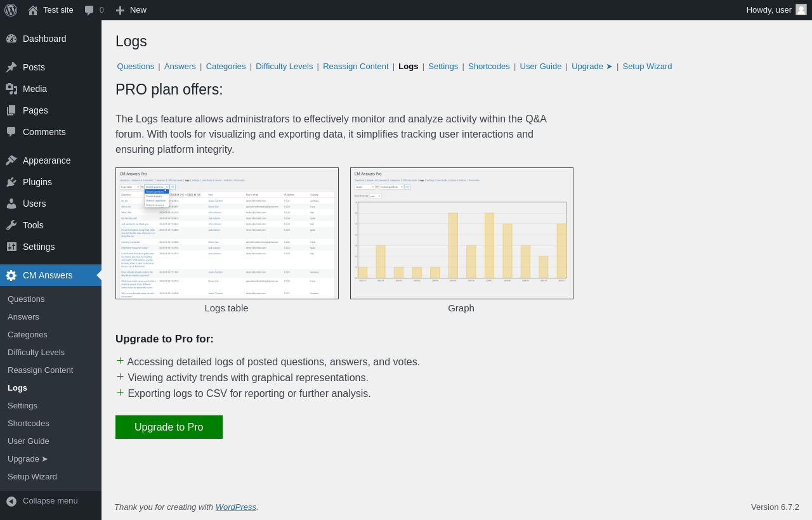Select Reassign Content in the sidebar submenu
812x520 pixels.
click(40, 370)
